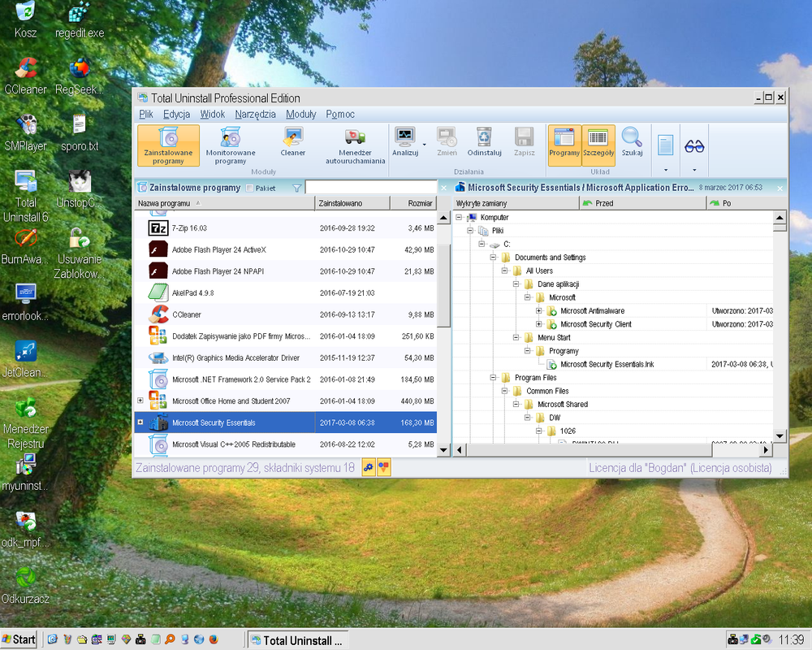The height and width of the screenshot is (650, 812).
Task: Select Adobe Flash Player 24 ActiveX row
Action: click(285, 249)
